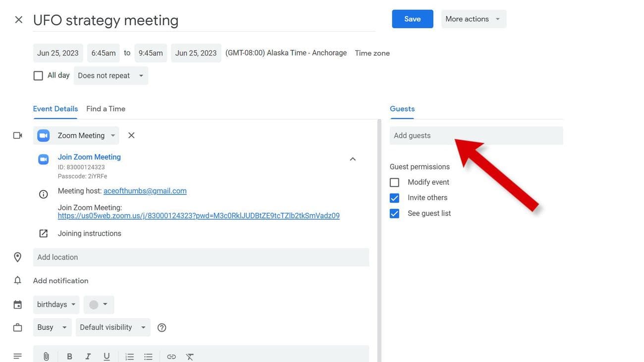Check the Modify event permission
Image resolution: width=644 pixels, height=362 pixels.
click(x=394, y=182)
